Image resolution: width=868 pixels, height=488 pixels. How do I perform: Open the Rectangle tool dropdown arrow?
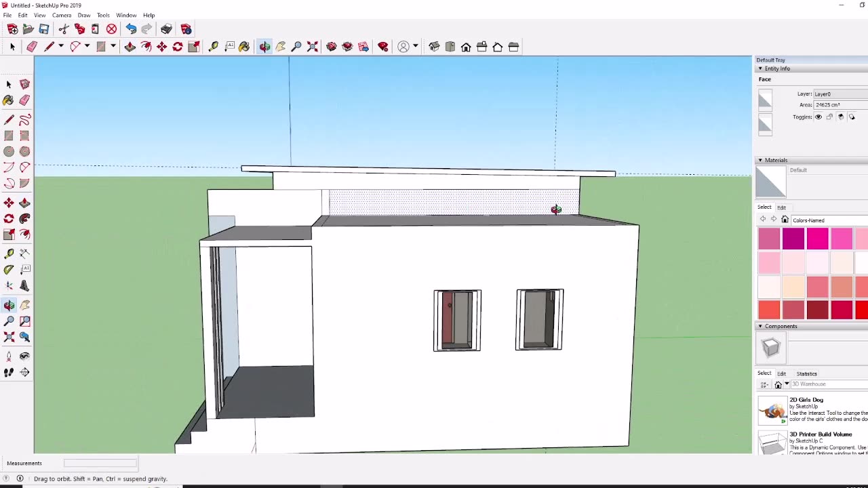(113, 47)
